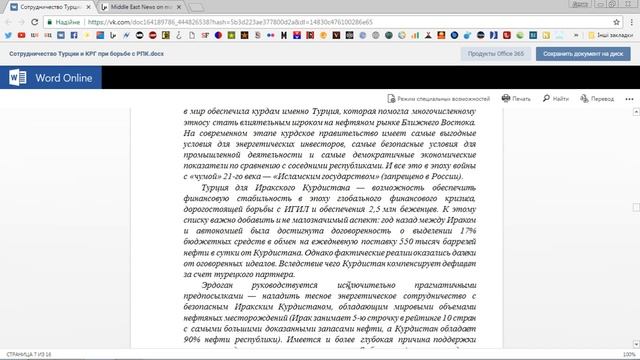Open the YouTube bookmark icon
640x360 pixels.
pyautogui.click(x=21, y=36)
